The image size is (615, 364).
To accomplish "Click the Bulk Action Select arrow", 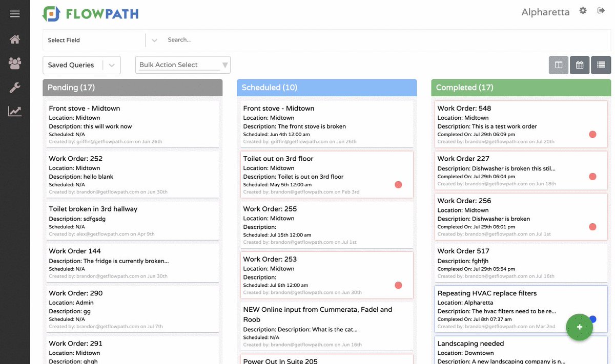I will [x=224, y=66].
